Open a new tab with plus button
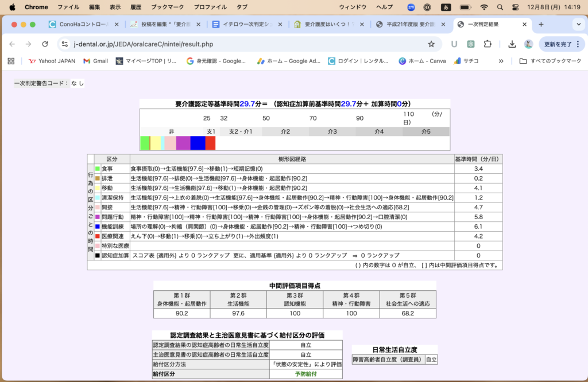588x382 pixels. pos(540,25)
